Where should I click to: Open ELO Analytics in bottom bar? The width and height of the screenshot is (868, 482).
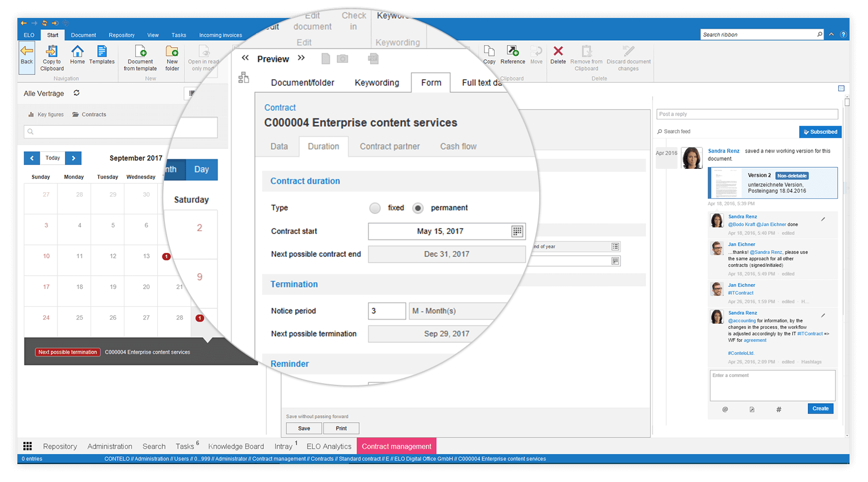coord(329,446)
